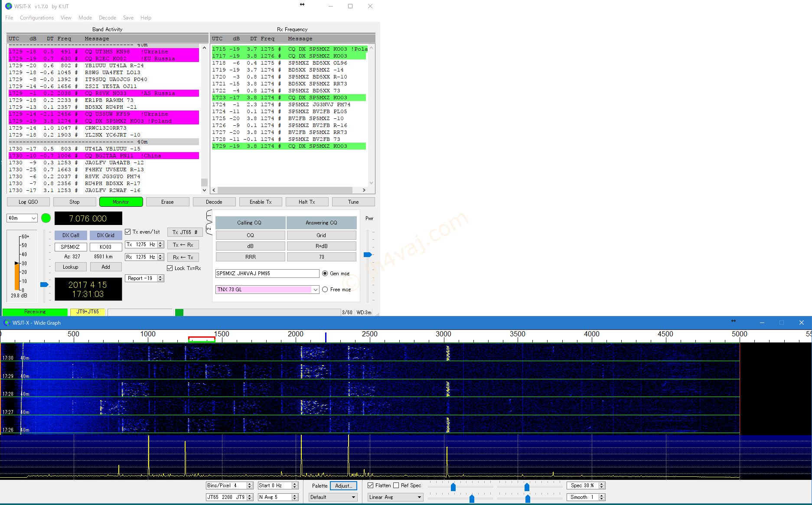
Task: Click the RRR message button
Action: click(x=251, y=257)
